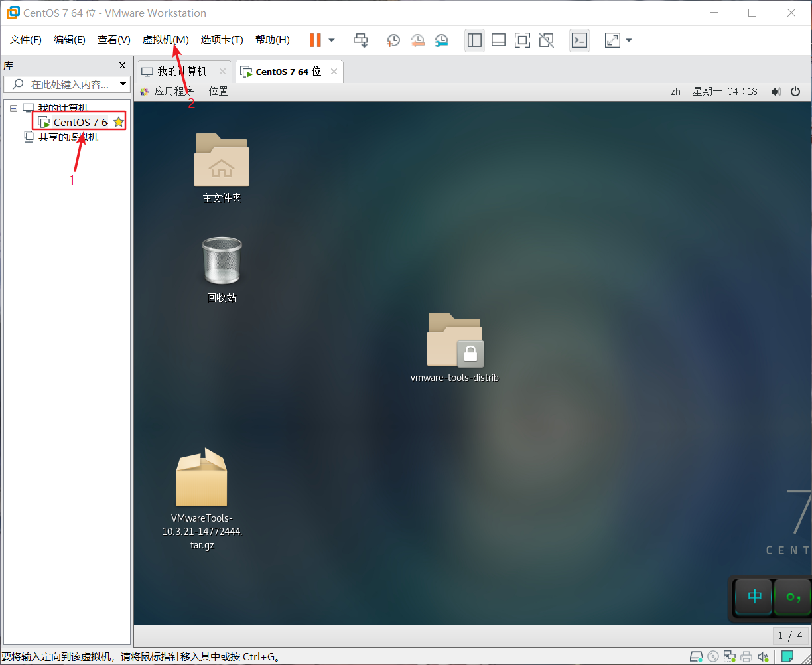Take a snapshot of this virtual machine
812x665 pixels.
pyautogui.click(x=393, y=40)
